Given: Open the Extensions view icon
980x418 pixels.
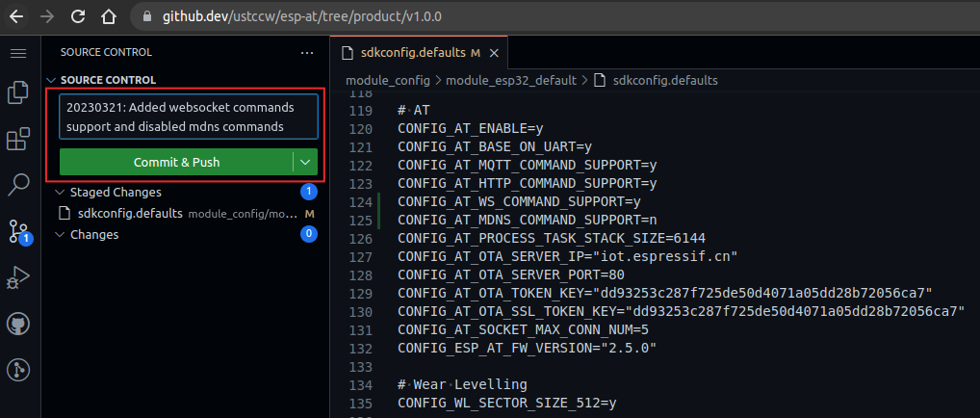Looking at the screenshot, I should click(18, 140).
